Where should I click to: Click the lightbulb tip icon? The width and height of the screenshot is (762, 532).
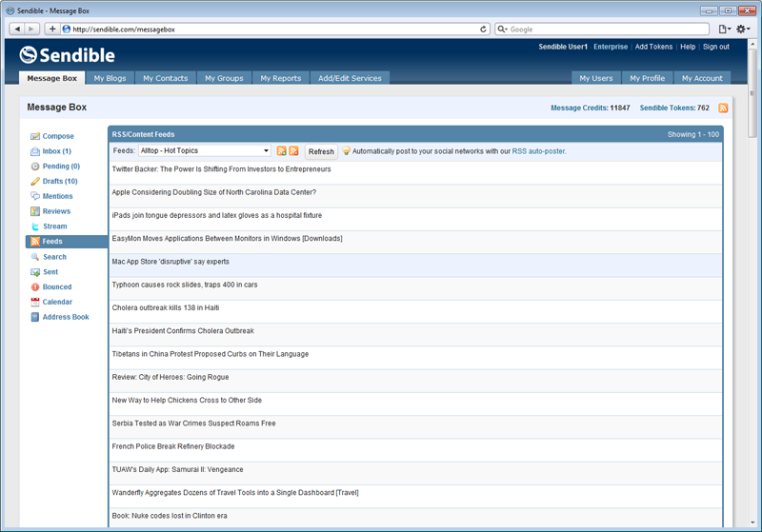pos(346,151)
